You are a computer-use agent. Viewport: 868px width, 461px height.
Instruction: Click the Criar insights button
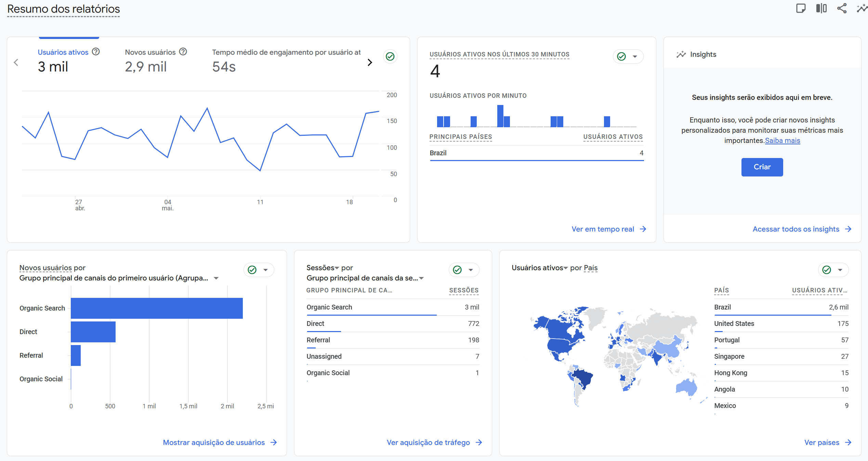coord(762,167)
